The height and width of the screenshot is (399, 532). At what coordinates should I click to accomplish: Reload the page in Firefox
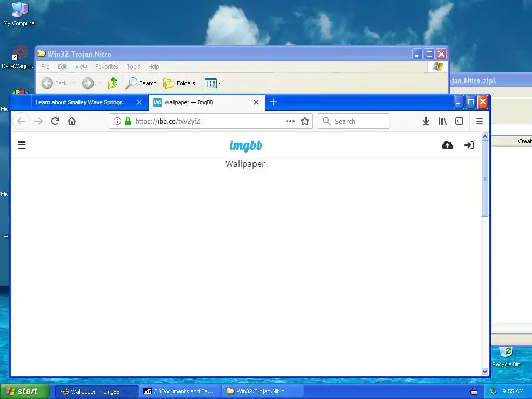[x=55, y=121]
